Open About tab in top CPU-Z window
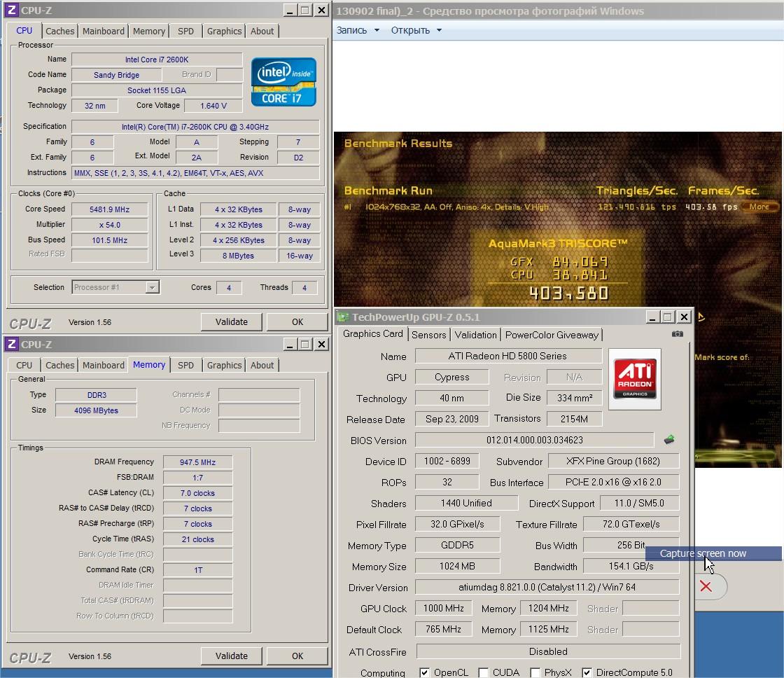The image size is (784, 678). click(x=262, y=31)
